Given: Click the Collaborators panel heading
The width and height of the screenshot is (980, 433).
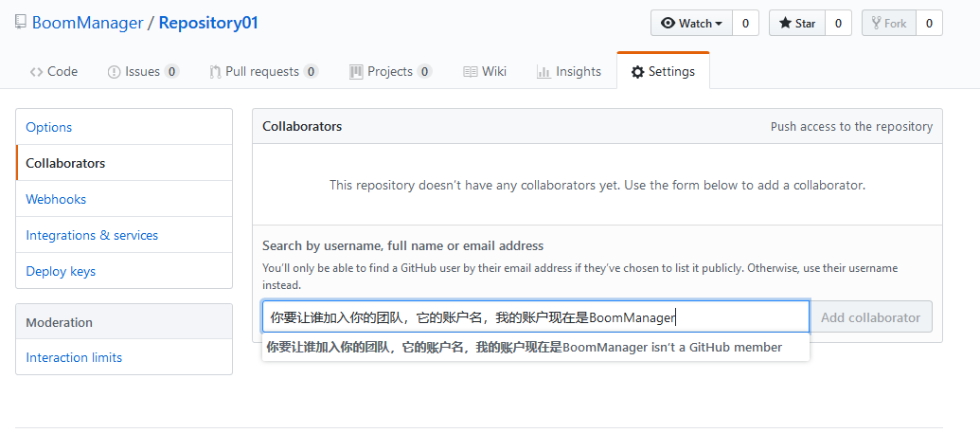Looking at the screenshot, I should point(302,126).
